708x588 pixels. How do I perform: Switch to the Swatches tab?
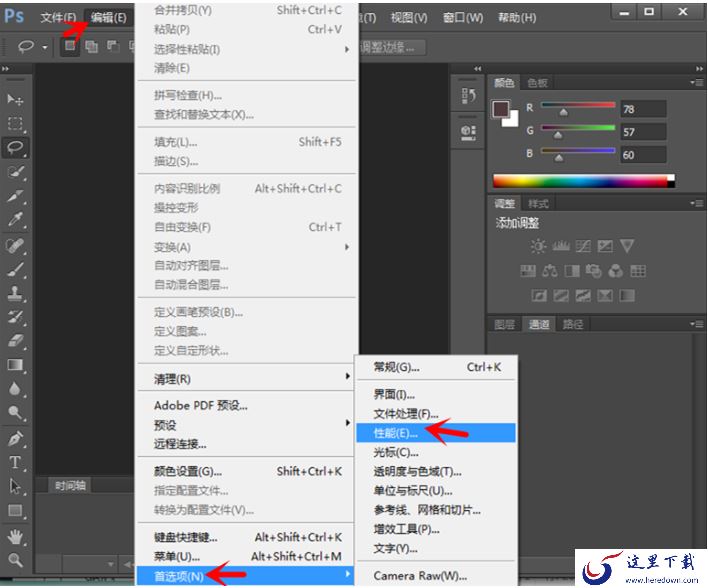pos(537,83)
